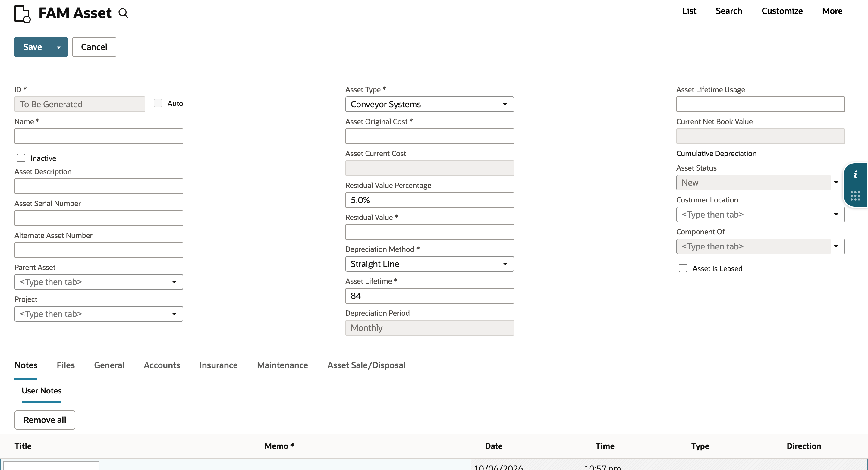Click the Asset Lifetime field showing 84
The width and height of the screenshot is (868, 470).
click(x=429, y=296)
